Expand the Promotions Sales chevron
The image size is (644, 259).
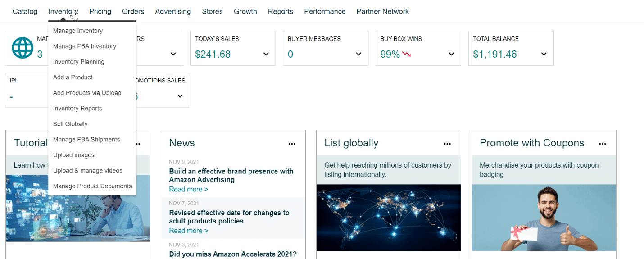[x=180, y=96]
